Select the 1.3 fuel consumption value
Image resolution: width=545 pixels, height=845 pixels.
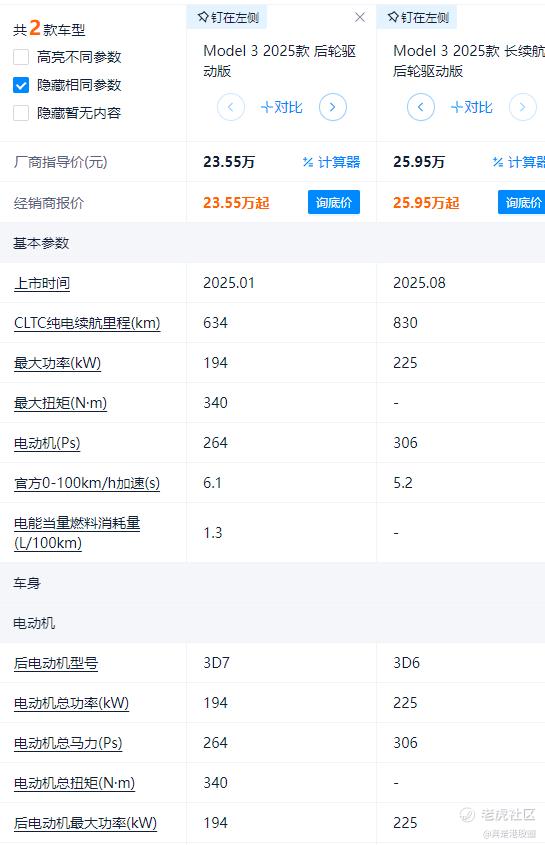212,533
